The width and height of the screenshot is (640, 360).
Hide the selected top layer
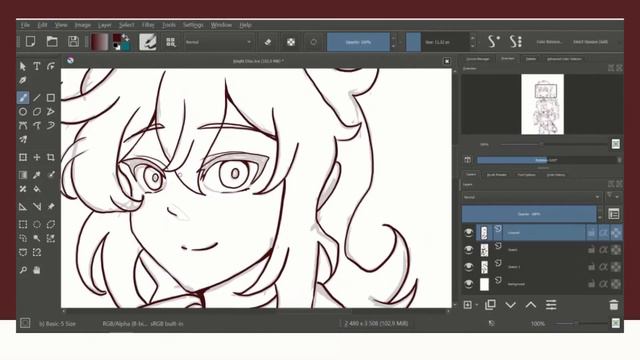(469, 233)
